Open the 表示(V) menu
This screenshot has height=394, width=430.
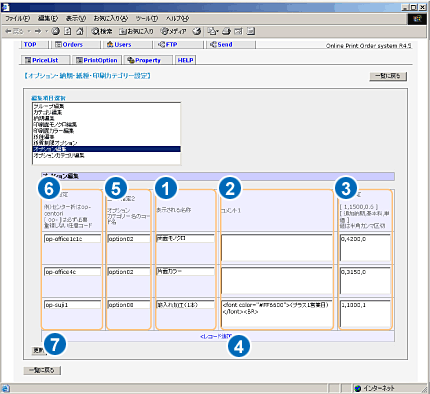click(76, 18)
